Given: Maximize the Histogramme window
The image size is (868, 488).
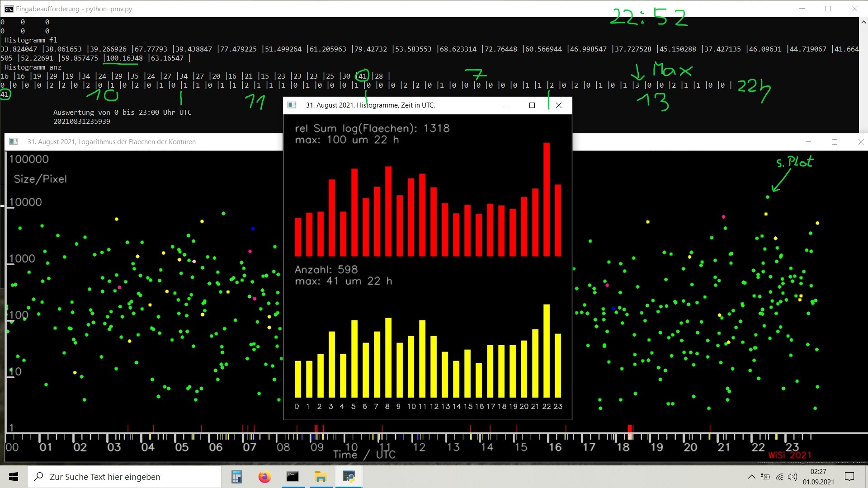Looking at the screenshot, I should (532, 105).
